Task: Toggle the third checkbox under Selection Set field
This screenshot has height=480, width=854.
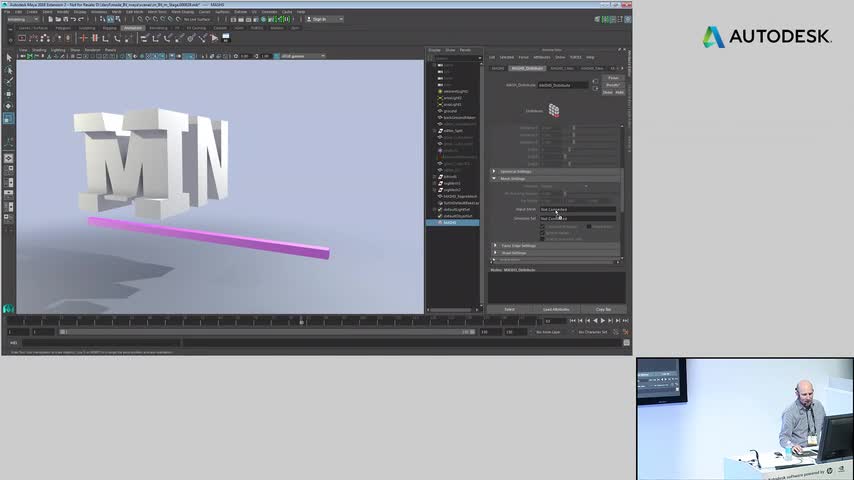Action: pyautogui.click(x=542, y=239)
